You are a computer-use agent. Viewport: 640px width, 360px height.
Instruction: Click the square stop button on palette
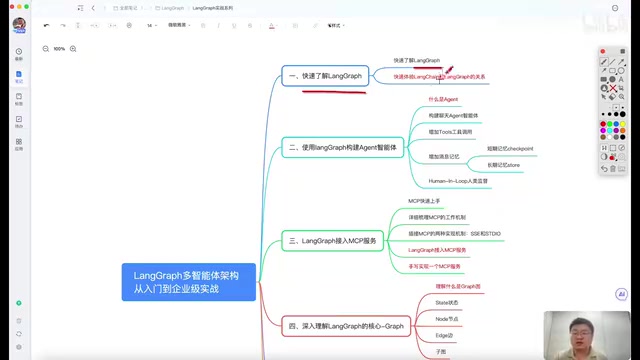(622, 51)
